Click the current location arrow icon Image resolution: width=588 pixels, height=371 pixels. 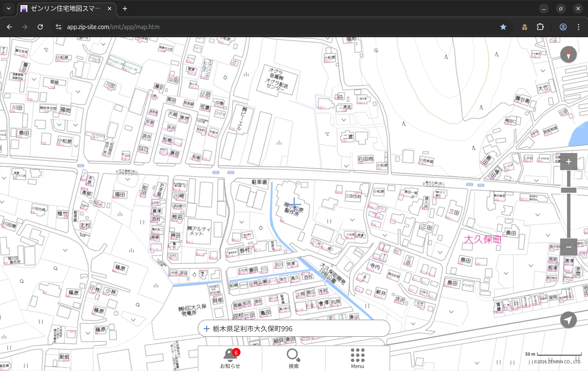(568, 320)
